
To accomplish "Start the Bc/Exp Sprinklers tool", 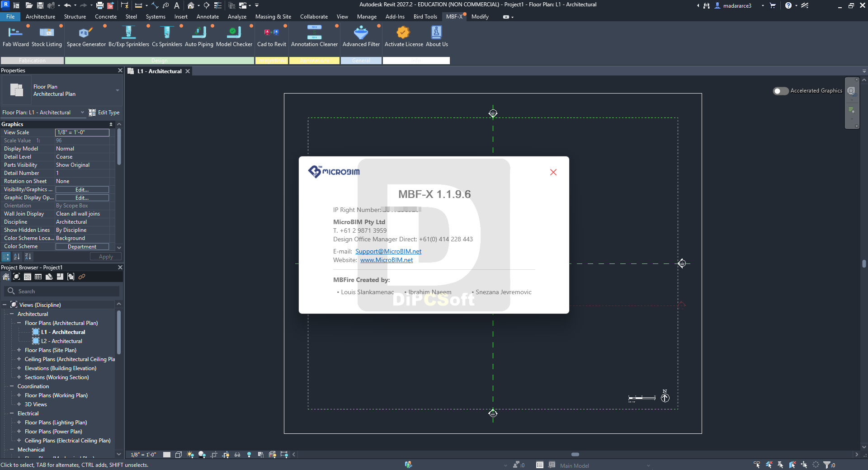I will 129,36.
